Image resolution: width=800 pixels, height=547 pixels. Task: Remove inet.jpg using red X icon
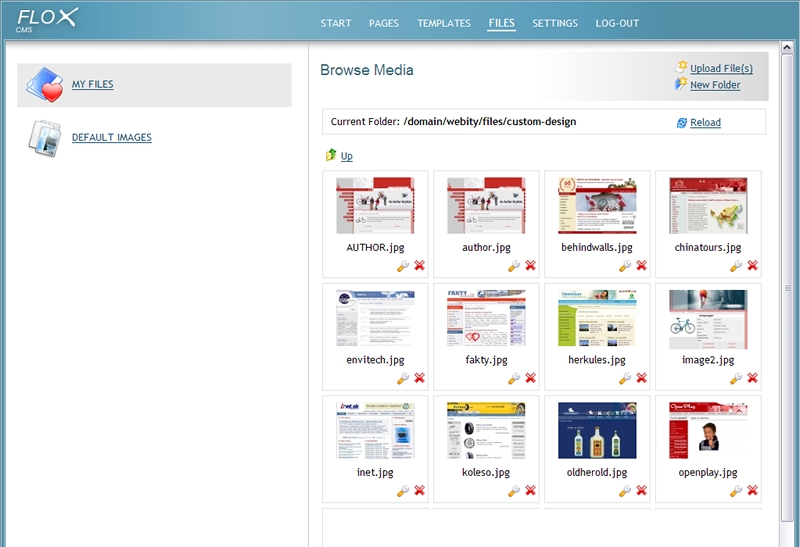[x=419, y=490]
